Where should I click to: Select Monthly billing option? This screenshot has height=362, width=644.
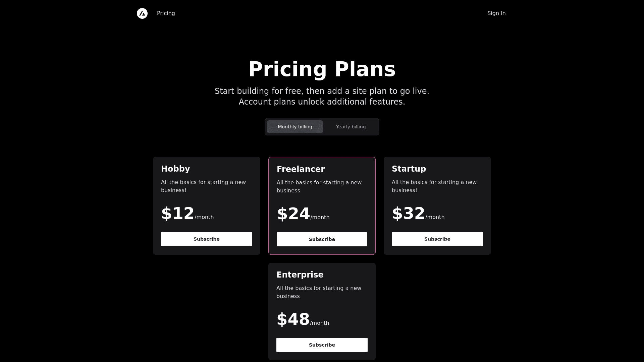[294, 127]
